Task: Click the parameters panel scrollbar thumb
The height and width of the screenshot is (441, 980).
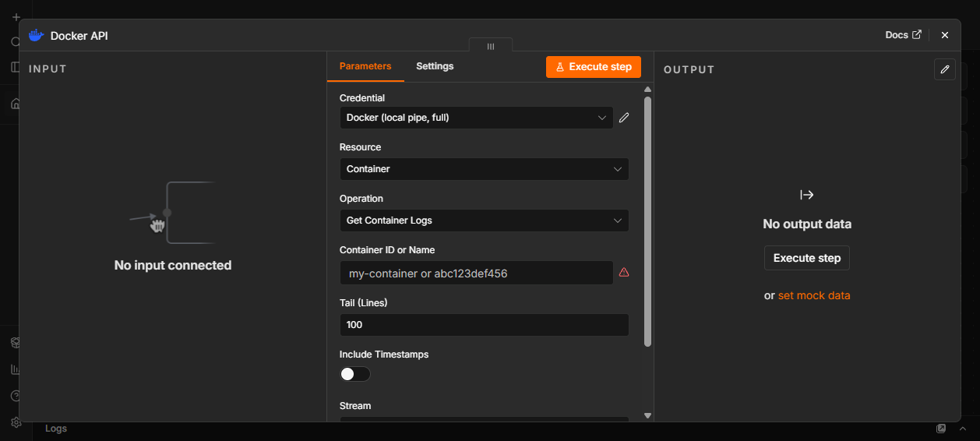Action: coord(647,221)
